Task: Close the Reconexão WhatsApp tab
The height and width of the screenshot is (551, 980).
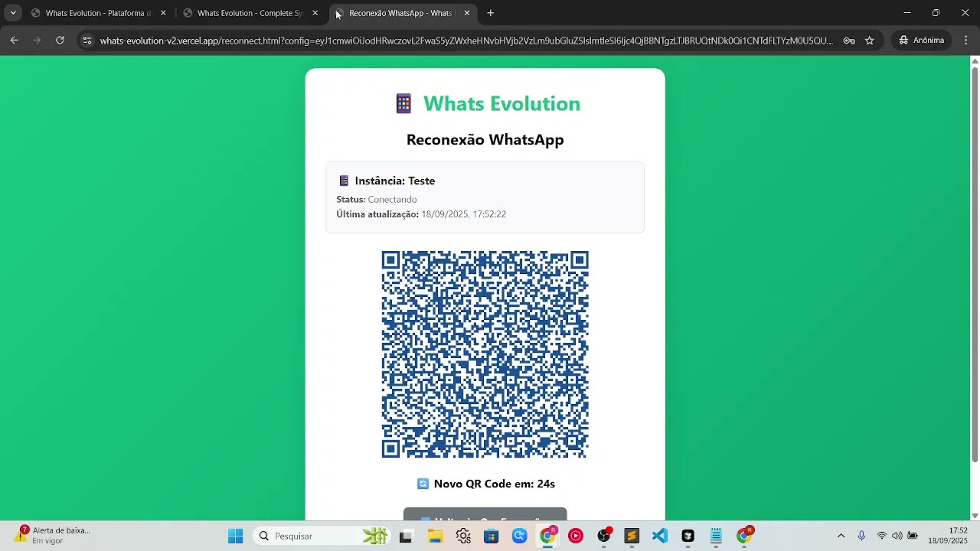Action: point(467,13)
